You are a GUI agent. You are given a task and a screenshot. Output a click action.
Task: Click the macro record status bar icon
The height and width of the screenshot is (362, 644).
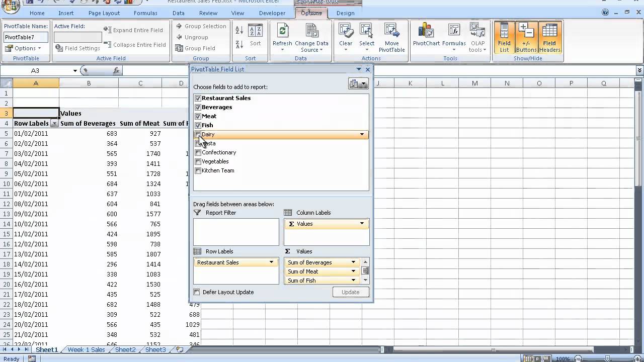coord(32,358)
